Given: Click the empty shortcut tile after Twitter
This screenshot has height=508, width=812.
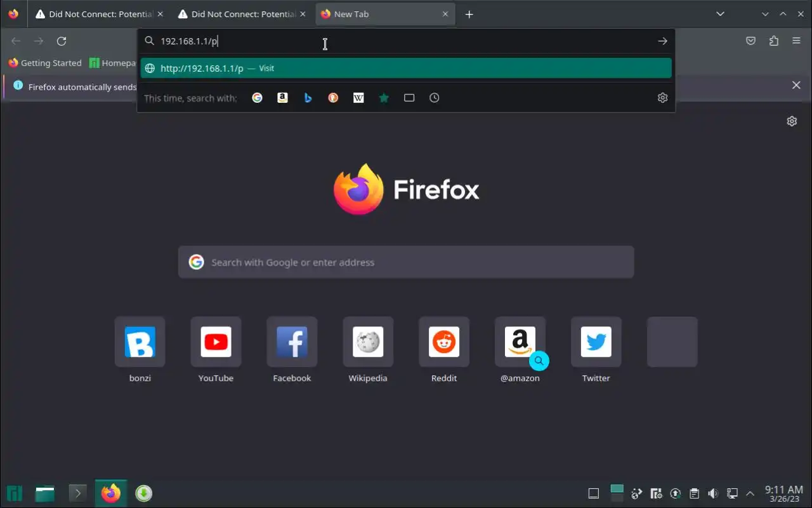Looking at the screenshot, I should click(672, 342).
